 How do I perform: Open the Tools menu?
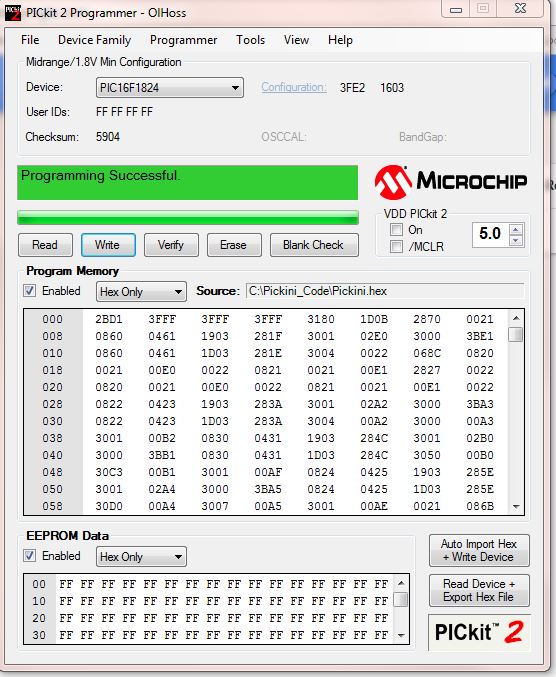pyautogui.click(x=250, y=40)
